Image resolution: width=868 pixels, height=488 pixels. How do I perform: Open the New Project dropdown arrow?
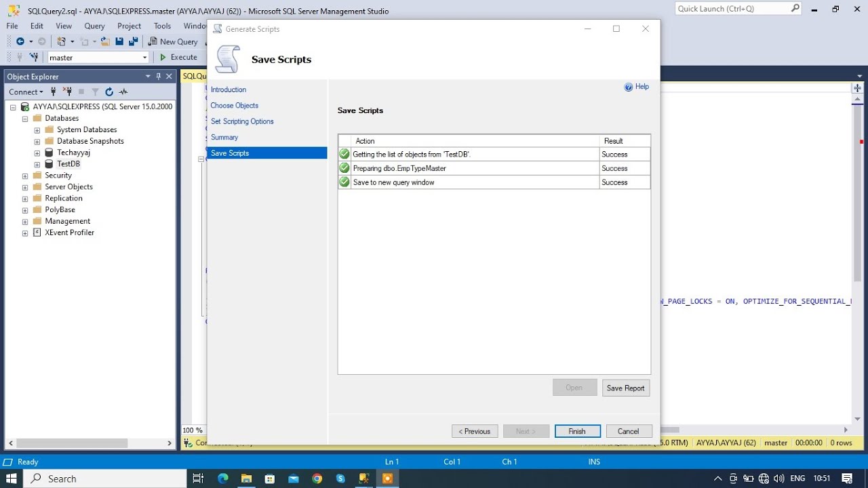[x=73, y=41]
